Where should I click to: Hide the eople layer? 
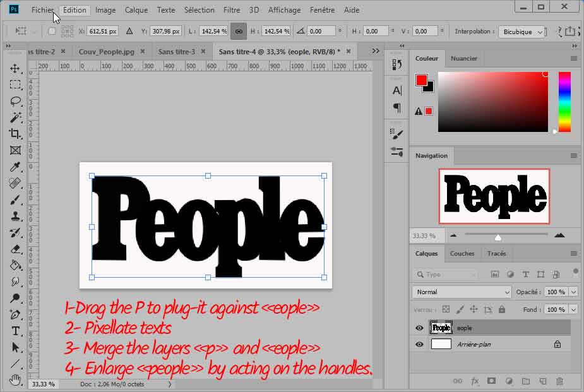click(419, 328)
